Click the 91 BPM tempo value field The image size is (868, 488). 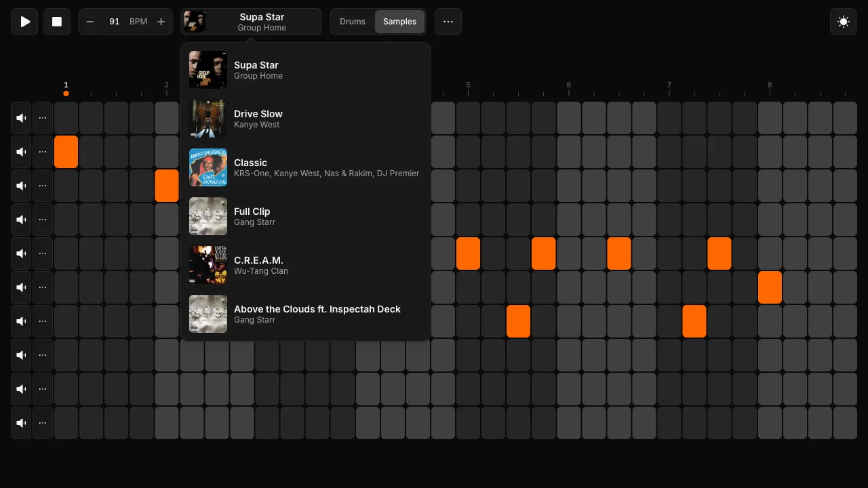[x=114, y=22]
